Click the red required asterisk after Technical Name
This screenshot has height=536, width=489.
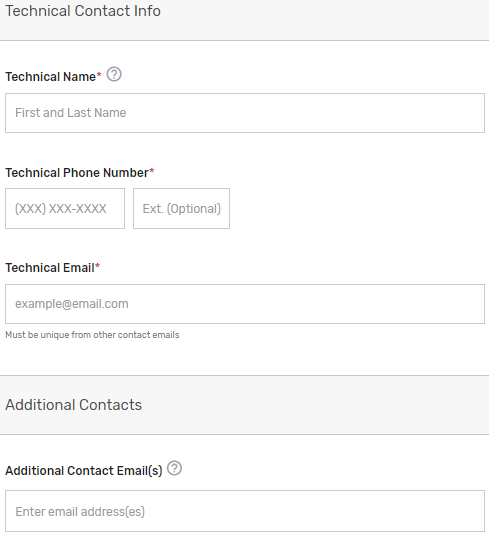click(99, 75)
